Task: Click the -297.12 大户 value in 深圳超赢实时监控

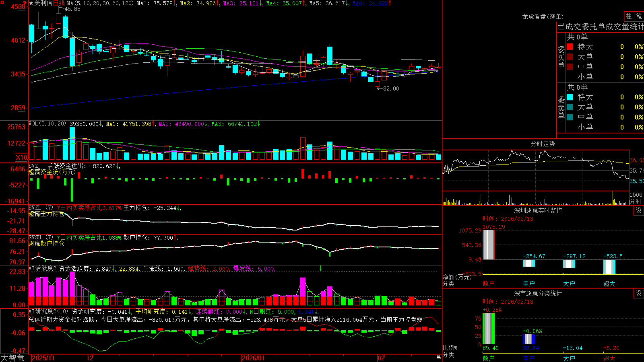Action: (574, 256)
